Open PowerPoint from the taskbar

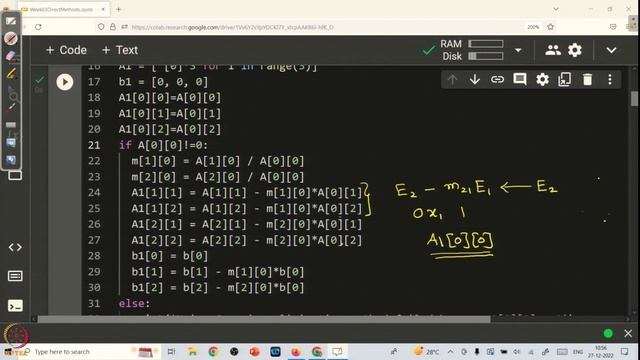pyautogui.click(x=254, y=351)
